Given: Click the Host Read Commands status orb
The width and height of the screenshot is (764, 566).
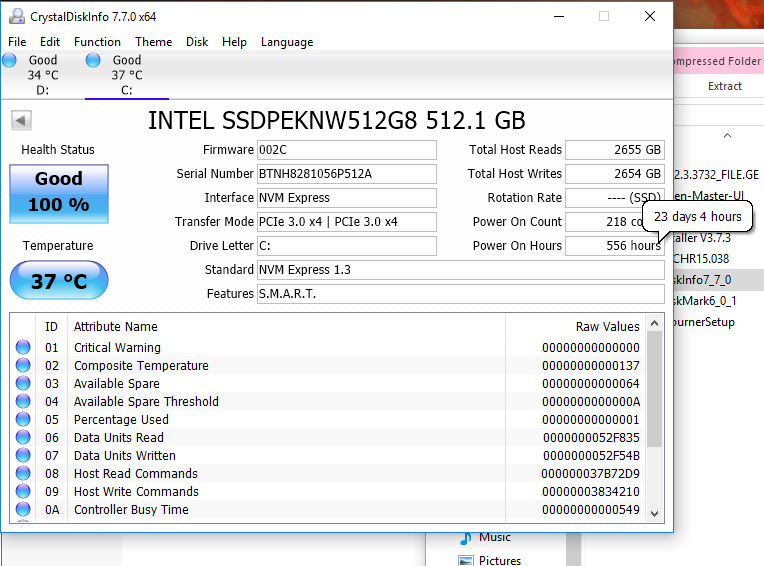Looking at the screenshot, I should [x=23, y=474].
